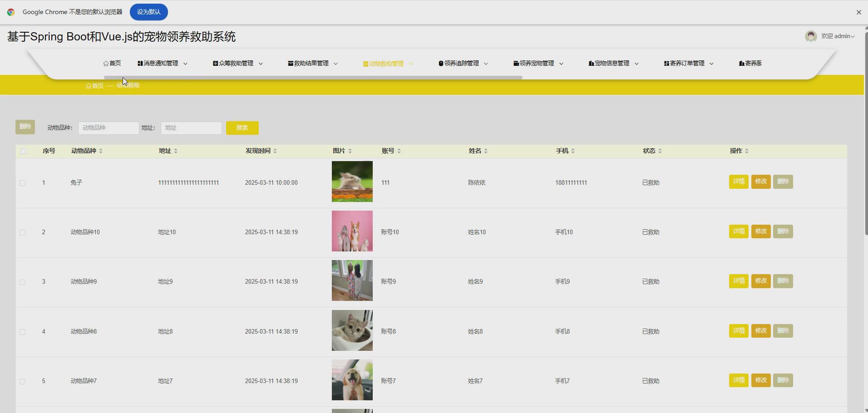The width and height of the screenshot is (868, 413).
Task: Click the admin user avatar
Action: pyautogui.click(x=811, y=36)
